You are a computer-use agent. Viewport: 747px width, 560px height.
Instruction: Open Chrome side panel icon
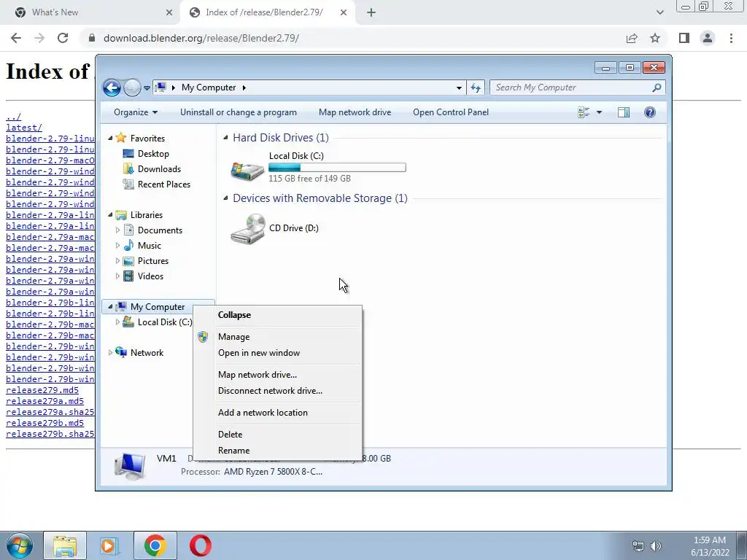click(684, 38)
